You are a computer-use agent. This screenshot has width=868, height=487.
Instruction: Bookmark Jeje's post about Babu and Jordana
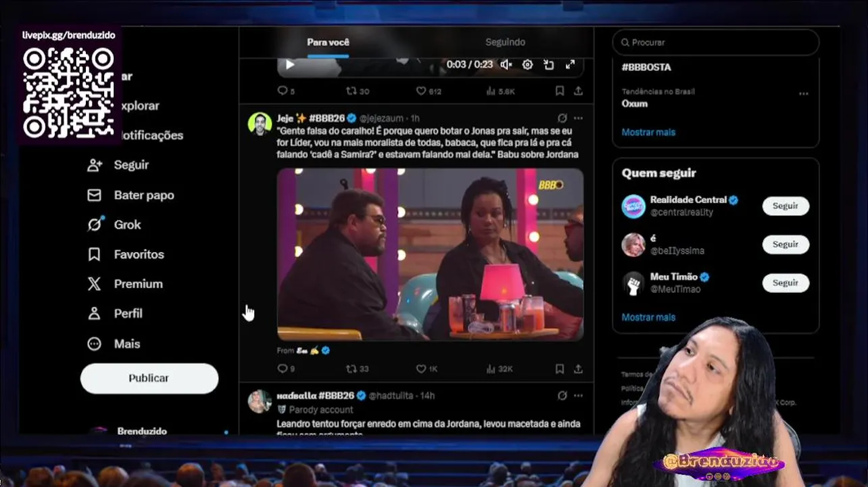click(x=560, y=369)
